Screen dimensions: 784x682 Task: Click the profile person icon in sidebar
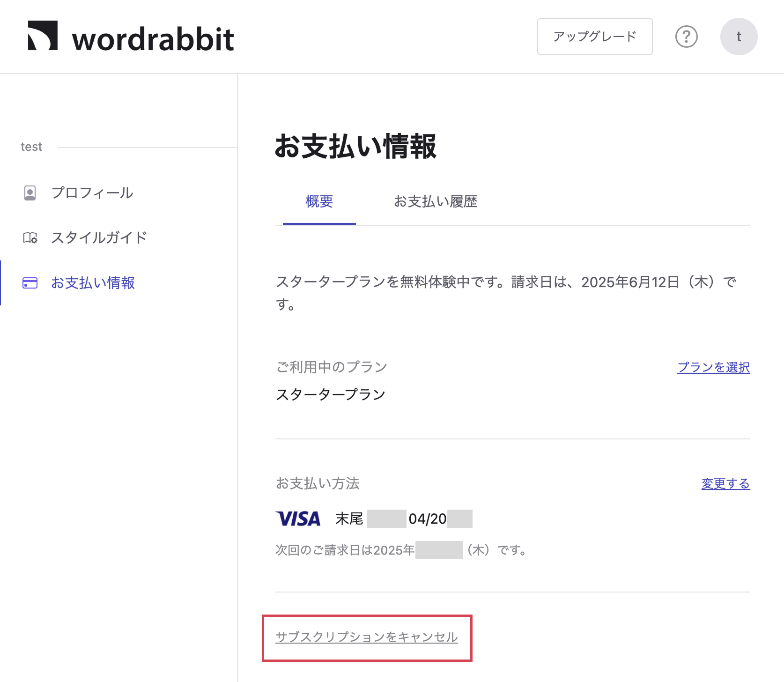[x=30, y=193]
